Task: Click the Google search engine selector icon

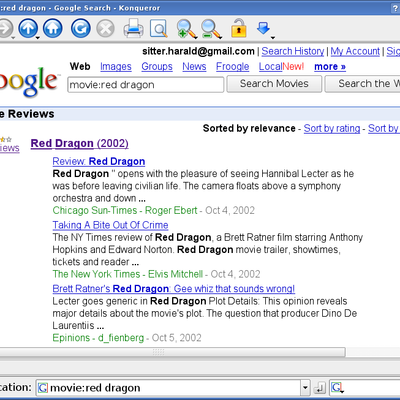Action: click(x=336, y=387)
